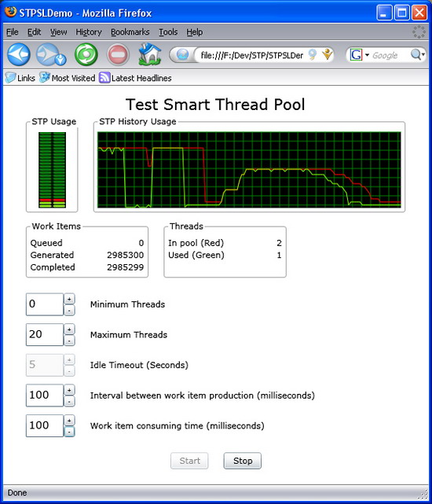Click the Minimum Threads value field

(45, 304)
